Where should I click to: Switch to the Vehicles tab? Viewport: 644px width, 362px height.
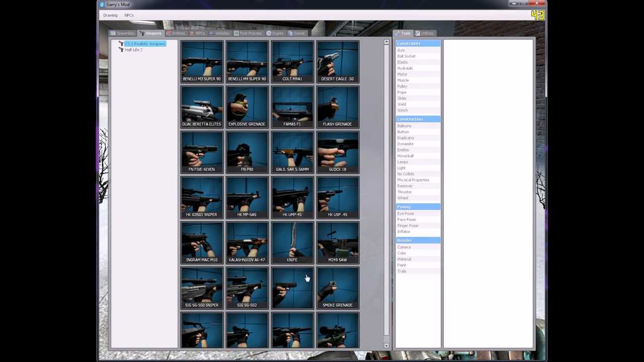[219, 33]
